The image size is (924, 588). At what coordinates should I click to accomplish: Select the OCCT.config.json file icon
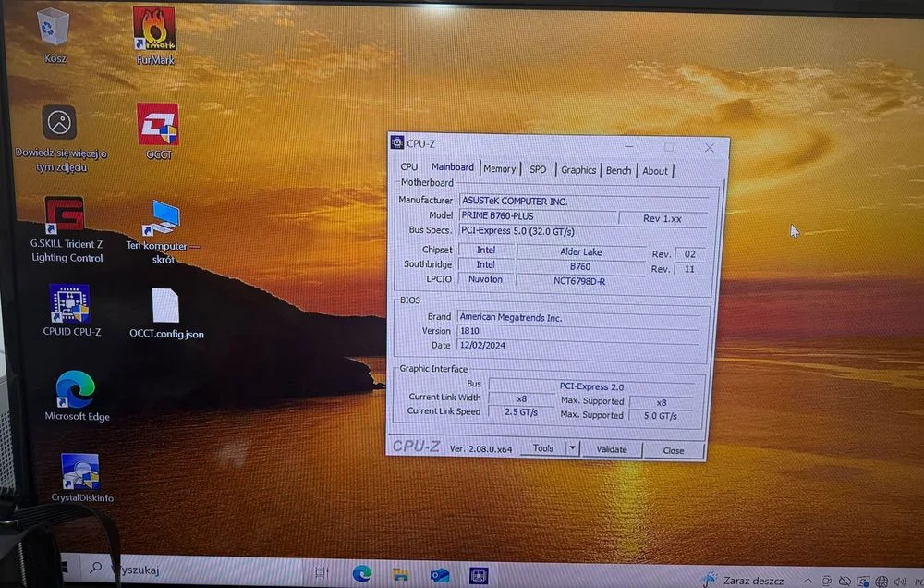tap(165, 305)
